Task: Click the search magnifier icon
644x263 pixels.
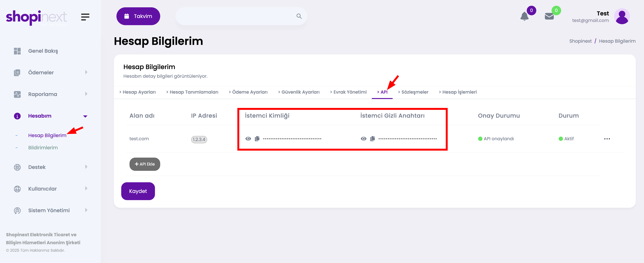Action: tap(299, 16)
